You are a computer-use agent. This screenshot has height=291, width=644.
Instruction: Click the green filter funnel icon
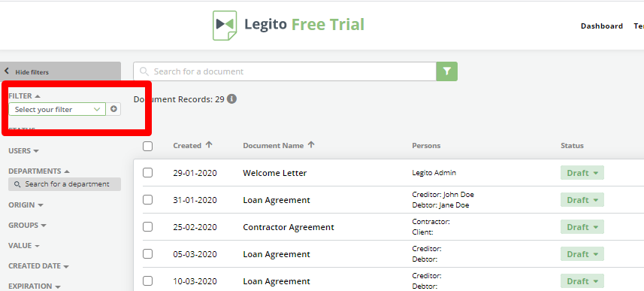tap(447, 71)
